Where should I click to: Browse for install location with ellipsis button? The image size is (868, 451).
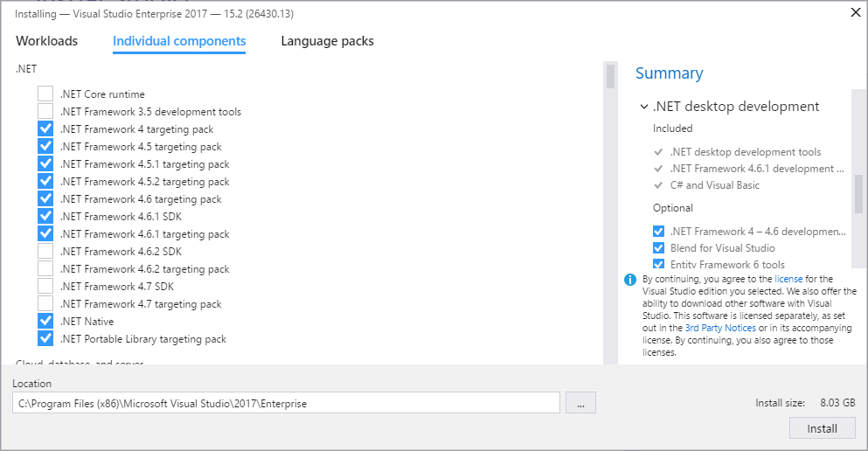(580, 403)
